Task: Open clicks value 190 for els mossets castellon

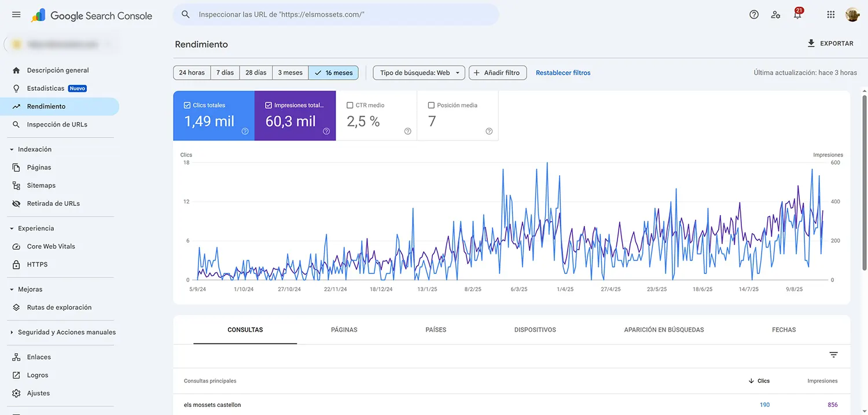Action: [x=764, y=404]
